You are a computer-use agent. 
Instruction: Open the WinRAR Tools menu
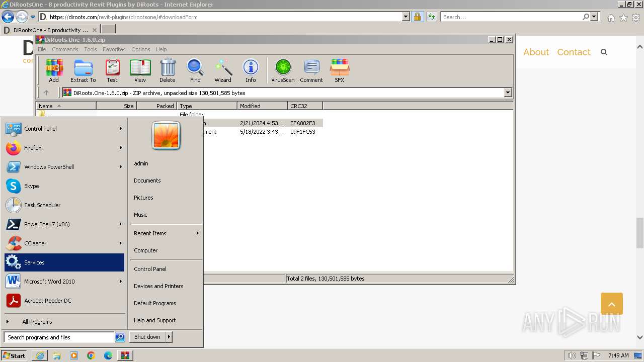click(x=91, y=49)
